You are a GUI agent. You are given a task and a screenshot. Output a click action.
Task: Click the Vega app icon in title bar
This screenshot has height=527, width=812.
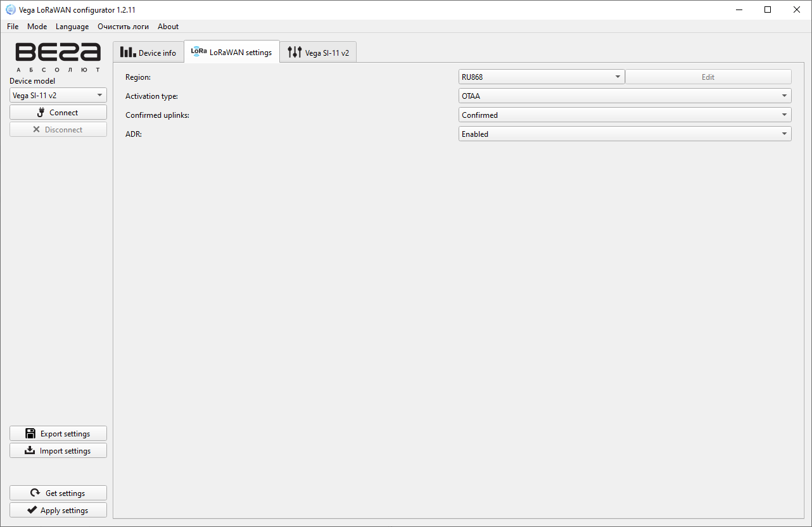coord(10,10)
